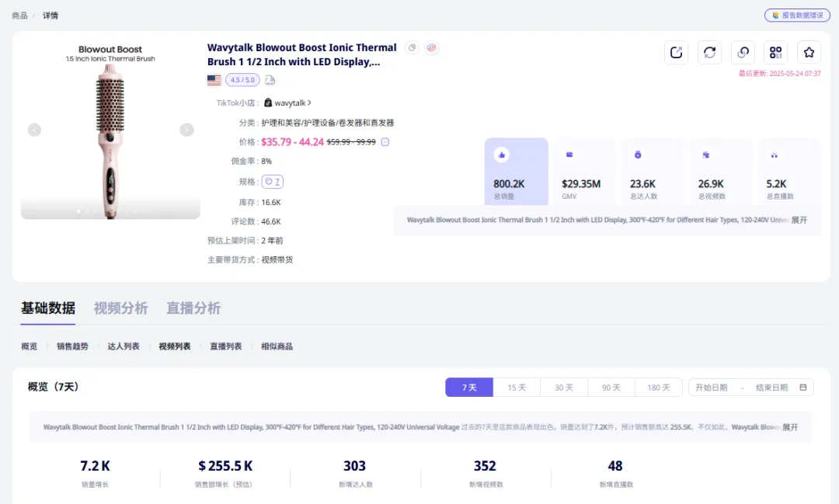
Task: Select the 23.6K total creators card
Action: tap(653, 171)
